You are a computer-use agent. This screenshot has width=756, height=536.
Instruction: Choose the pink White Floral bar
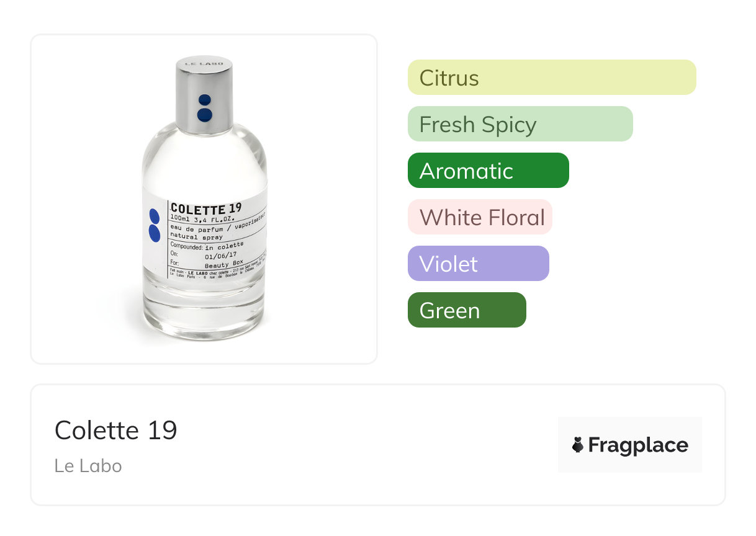tap(480, 217)
